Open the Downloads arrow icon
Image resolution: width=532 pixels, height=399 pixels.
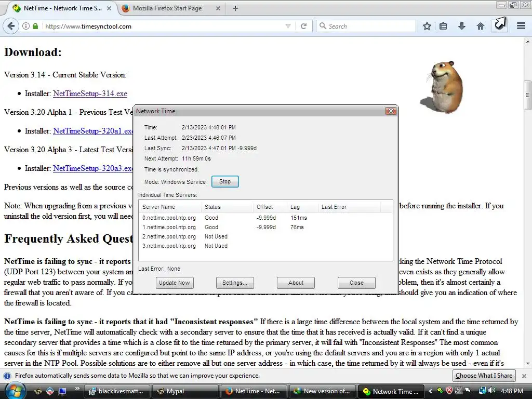tap(462, 26)
